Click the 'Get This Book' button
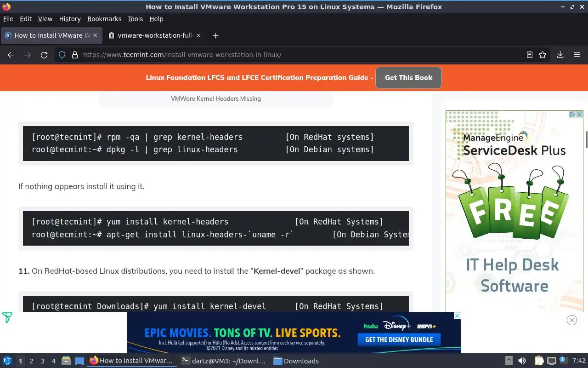 408,78
